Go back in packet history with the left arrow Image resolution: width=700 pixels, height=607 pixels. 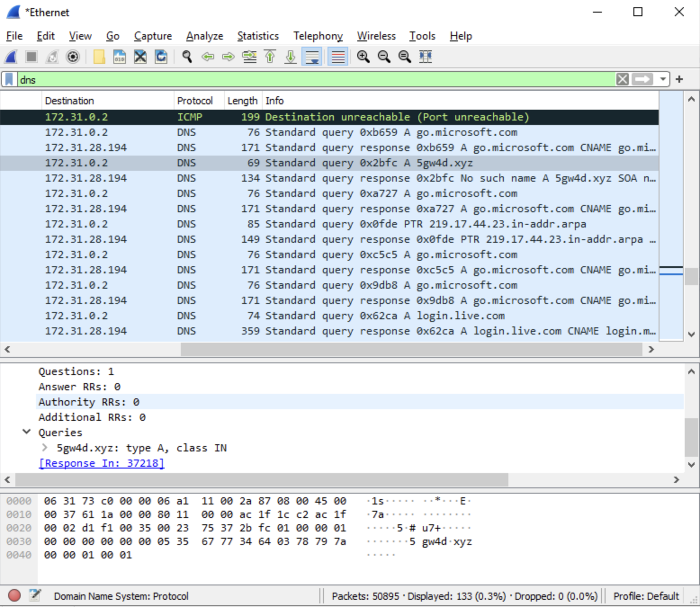(x=208, y=57)
